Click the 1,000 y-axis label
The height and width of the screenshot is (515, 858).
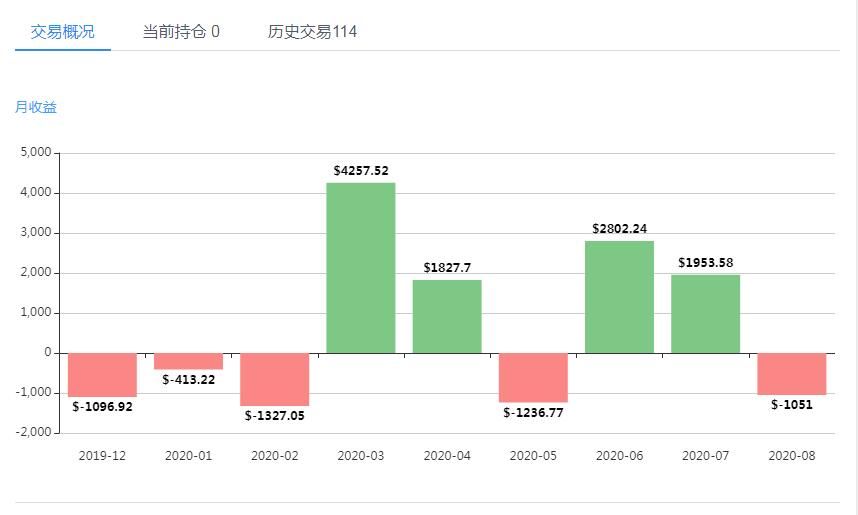(36, 312)
